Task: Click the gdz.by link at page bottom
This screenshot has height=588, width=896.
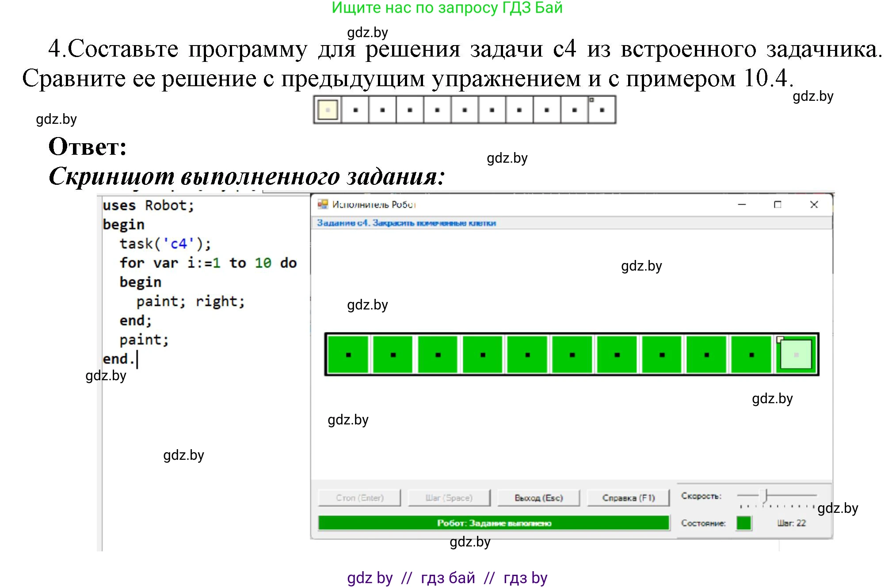Action: click(x=370, y=577)
